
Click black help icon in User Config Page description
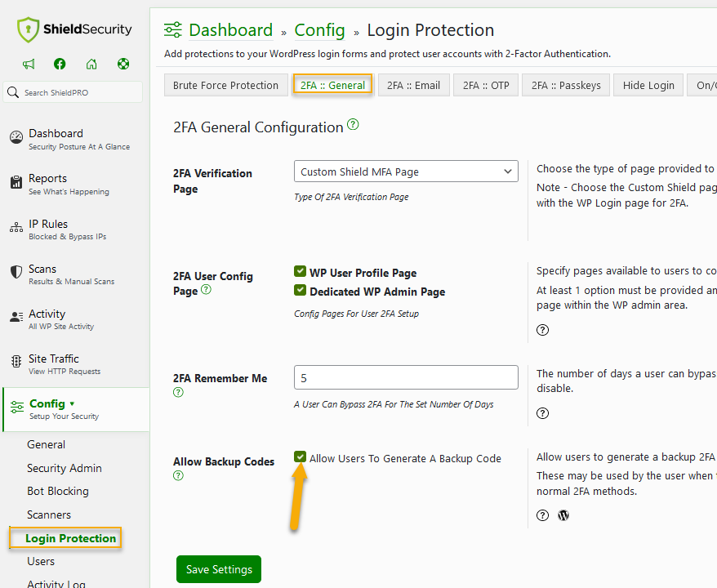[542, 330]
